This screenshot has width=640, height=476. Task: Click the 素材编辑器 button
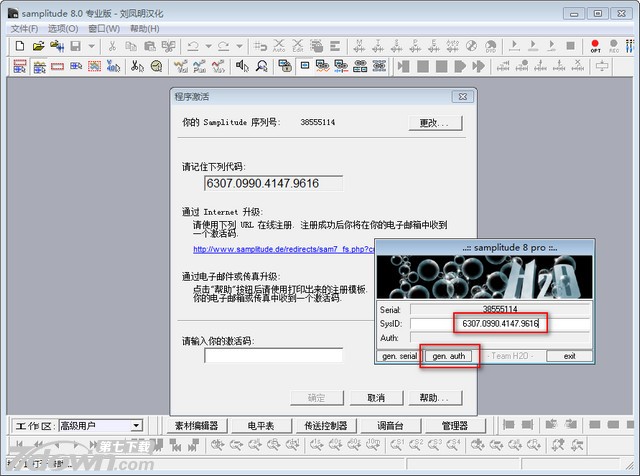pyautogui.click(x=196, y=426)
